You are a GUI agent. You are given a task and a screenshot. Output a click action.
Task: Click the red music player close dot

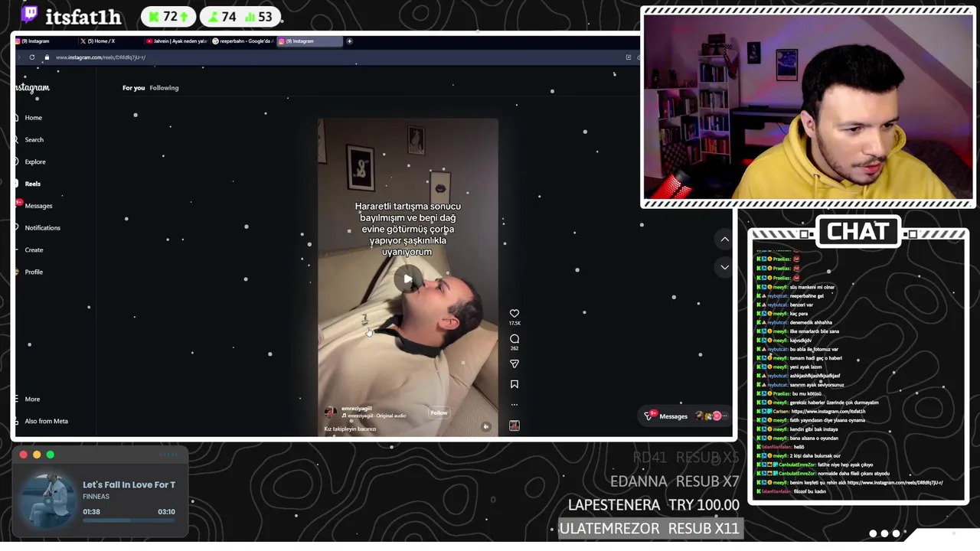24,455
